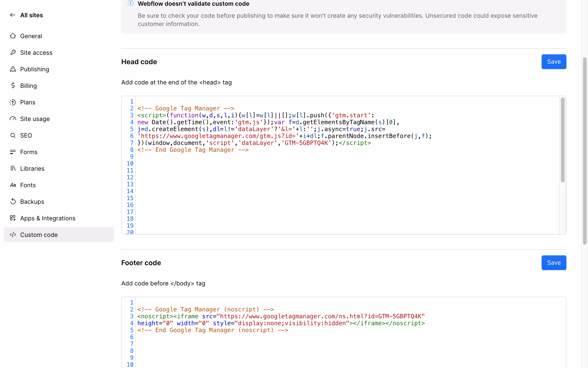Click the googletagmanager.com/gtm.js URL line
This screenshot has height=368, width=588.
(x=284, y=136)
